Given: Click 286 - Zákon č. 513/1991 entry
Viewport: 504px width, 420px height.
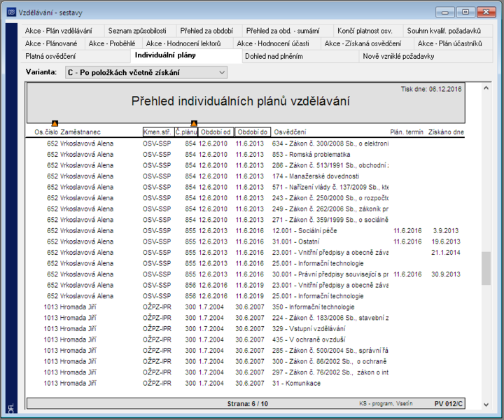Looking at the screenshot, I should (x=330, y=165).
